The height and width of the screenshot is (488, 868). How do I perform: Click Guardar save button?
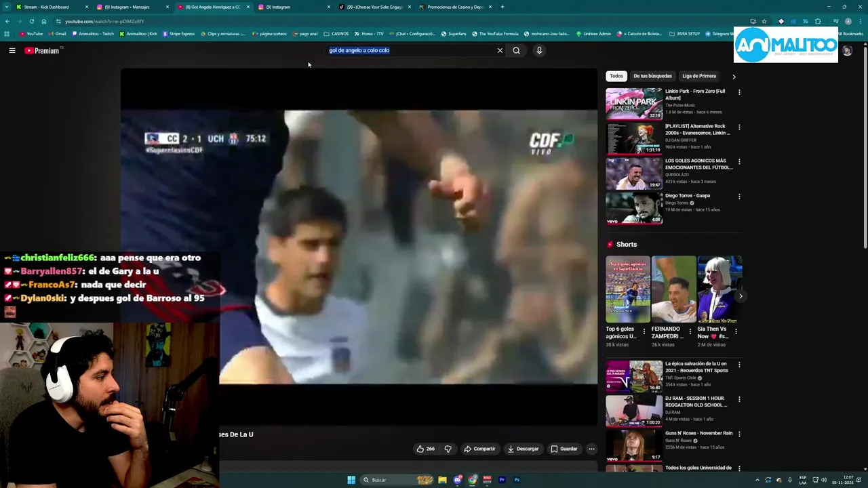click(x=564, y=449)
